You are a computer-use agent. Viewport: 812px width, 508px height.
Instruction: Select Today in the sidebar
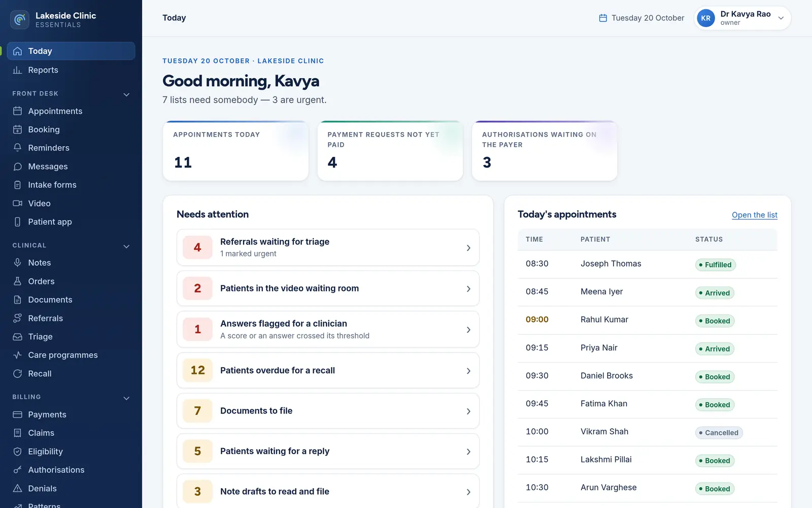point(71,51)
